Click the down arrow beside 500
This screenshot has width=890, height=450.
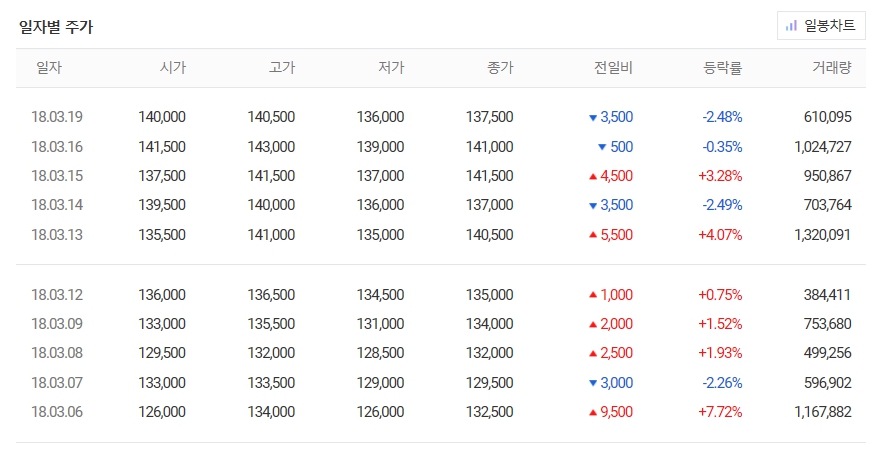pos(602,148)
